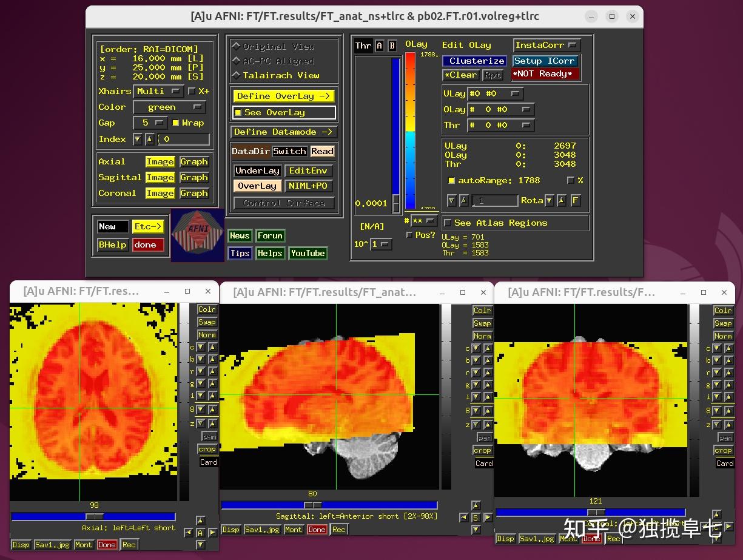
Task: Enable See Atlas Regions checkbox
Action: [448, 223]
